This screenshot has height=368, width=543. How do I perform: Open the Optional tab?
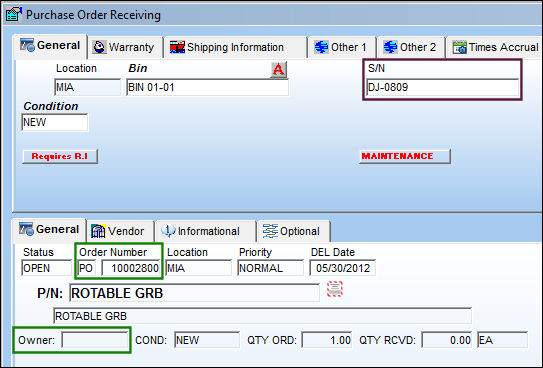(293, 231)
